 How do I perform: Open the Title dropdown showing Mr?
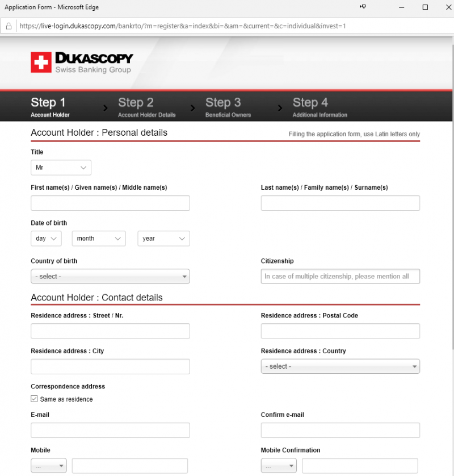(61, 168)
